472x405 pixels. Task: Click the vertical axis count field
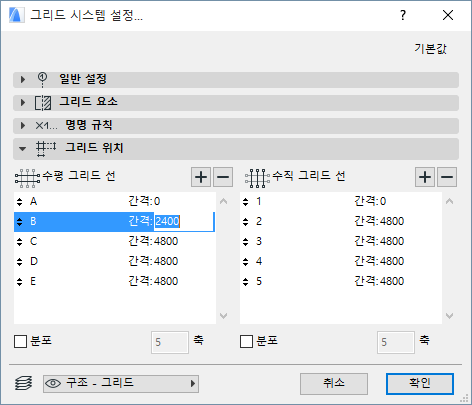(x=396, y=342)
